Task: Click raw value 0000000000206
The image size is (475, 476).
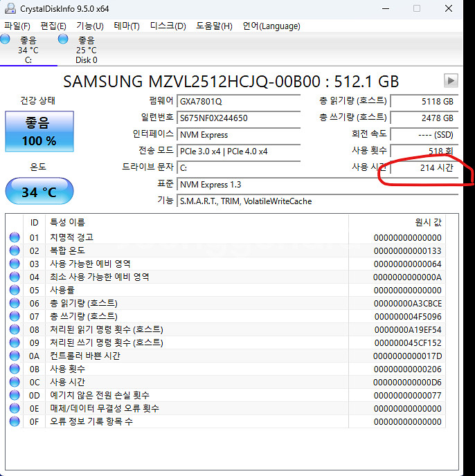Action: click(408, 369)
